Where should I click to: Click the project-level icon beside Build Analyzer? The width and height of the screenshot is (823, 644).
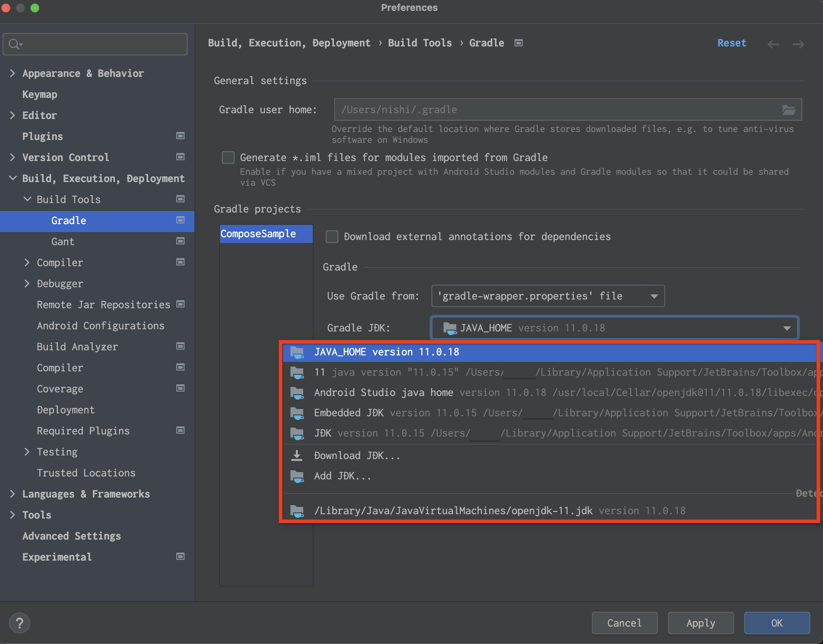click(180, 347)
